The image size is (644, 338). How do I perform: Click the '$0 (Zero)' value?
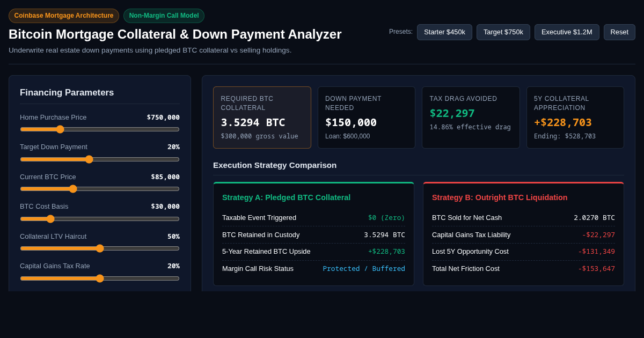[x=386, y=218]
